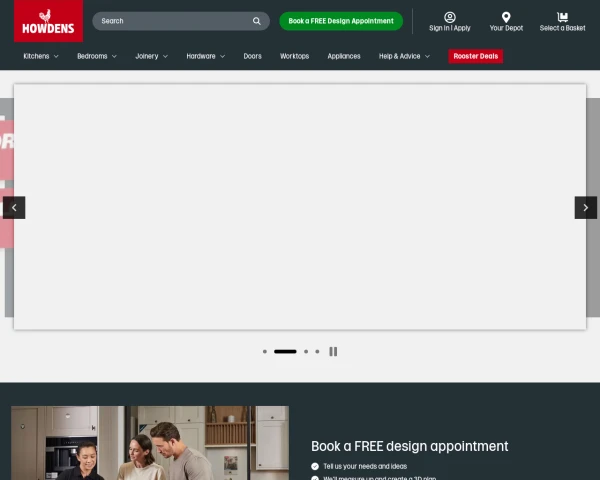This screenshot has height=480, width=600.
Task: Expand the Bedrooms menu chevron
Action: point(114,56)
